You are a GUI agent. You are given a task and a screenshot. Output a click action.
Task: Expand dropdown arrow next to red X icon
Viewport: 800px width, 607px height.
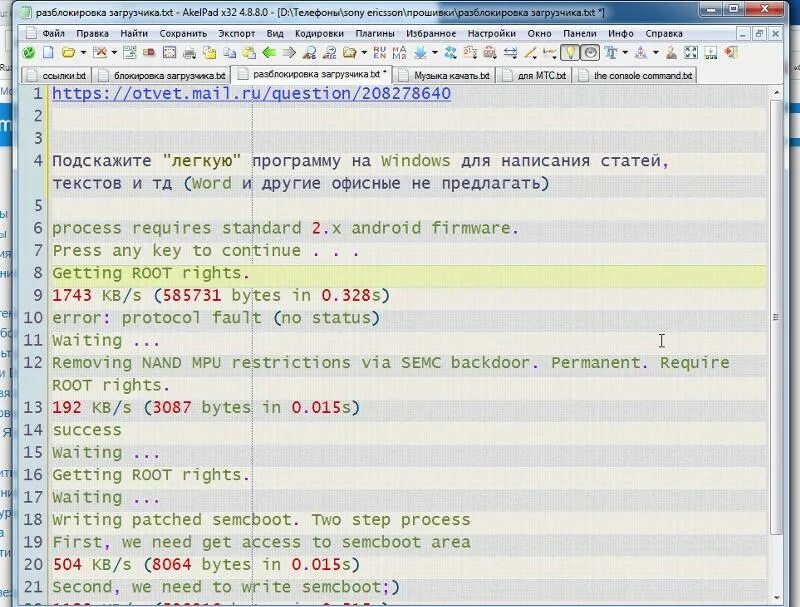[114, 53]
